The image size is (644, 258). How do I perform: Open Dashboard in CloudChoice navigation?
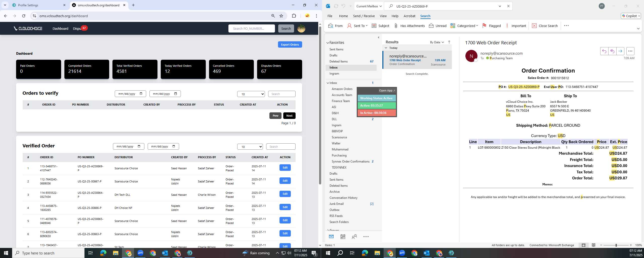pos(60,28)
